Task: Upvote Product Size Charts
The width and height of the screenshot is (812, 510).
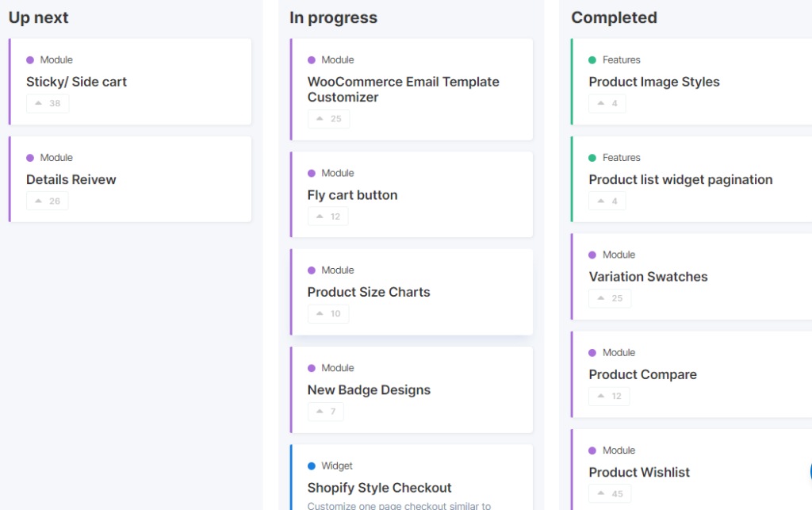Action: click(327, 314)
